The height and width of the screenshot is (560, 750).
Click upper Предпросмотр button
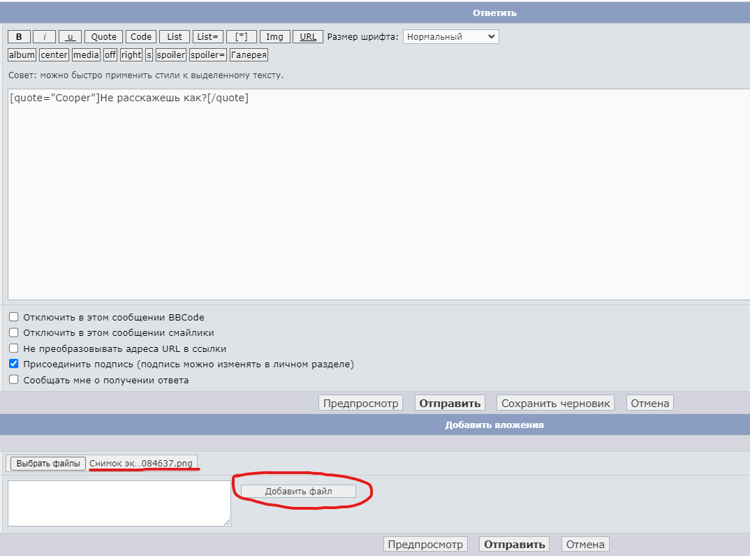360,403
